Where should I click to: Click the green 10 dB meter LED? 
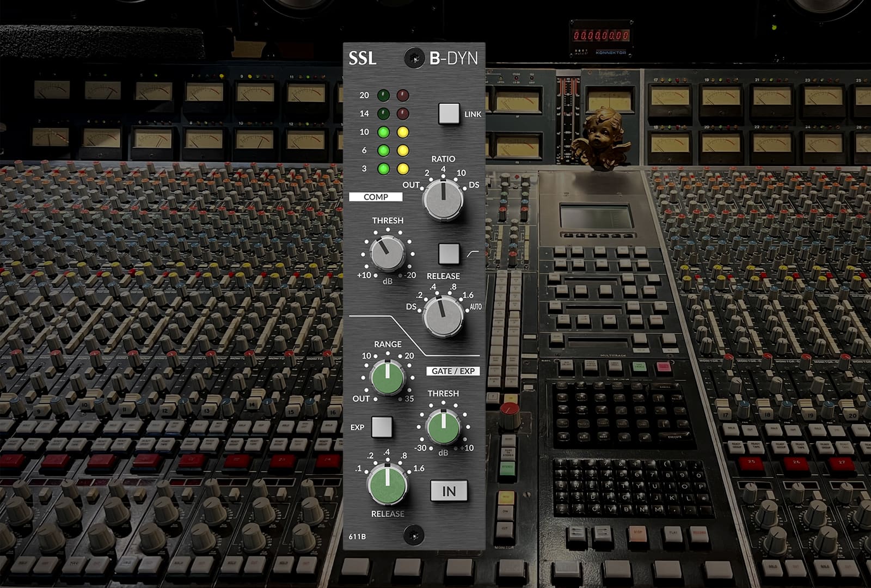coord(384,132)
